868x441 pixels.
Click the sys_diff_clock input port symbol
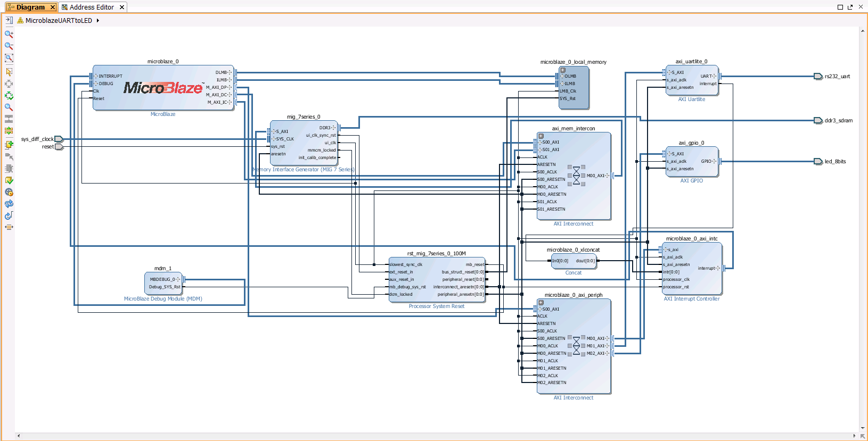point(59,139)
